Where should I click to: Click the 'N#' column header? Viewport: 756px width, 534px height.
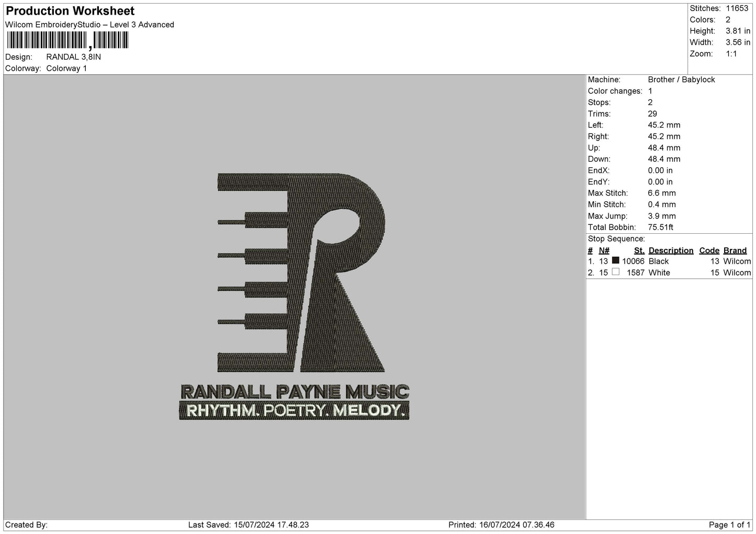coord(604,251)
